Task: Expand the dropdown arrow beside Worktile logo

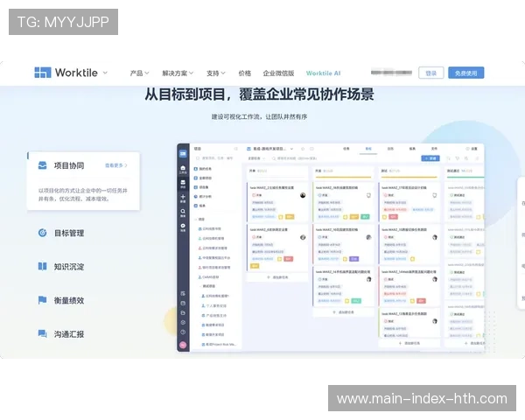Action: tap(105, 73)
